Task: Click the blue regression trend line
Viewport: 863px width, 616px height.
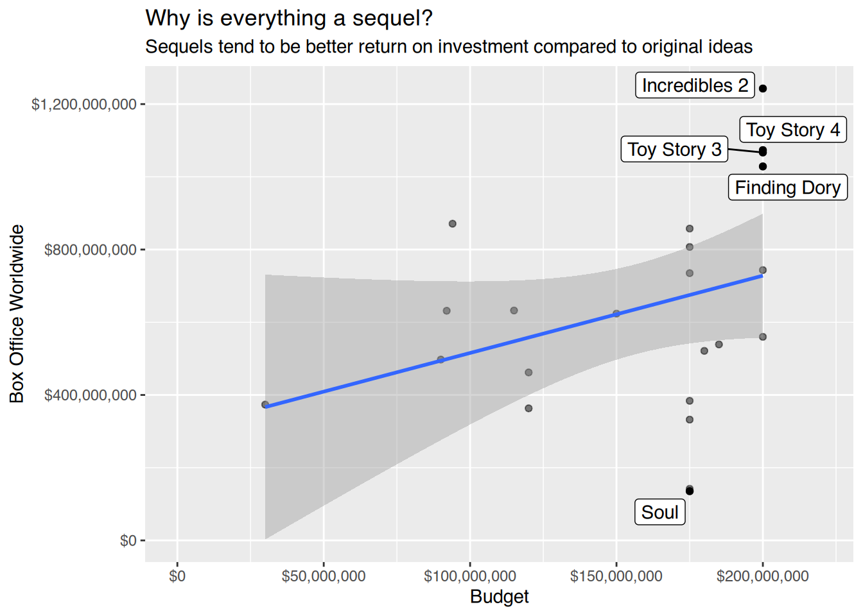Action: (x=514, y=341)
